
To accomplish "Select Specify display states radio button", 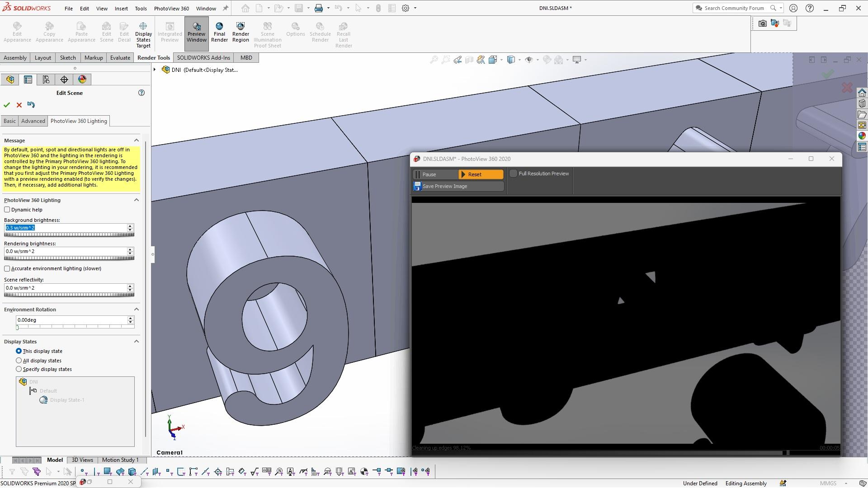I will point(19,369).
